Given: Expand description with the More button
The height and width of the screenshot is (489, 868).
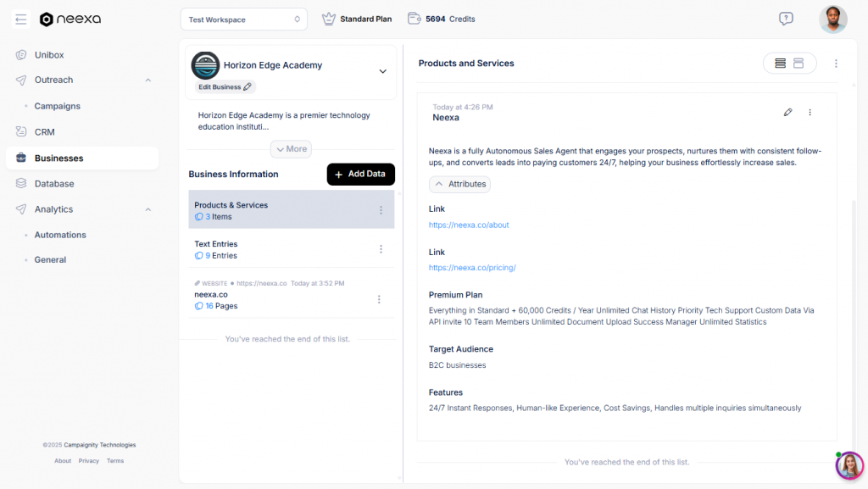Looking at the screenshot, I should point(291,149).
